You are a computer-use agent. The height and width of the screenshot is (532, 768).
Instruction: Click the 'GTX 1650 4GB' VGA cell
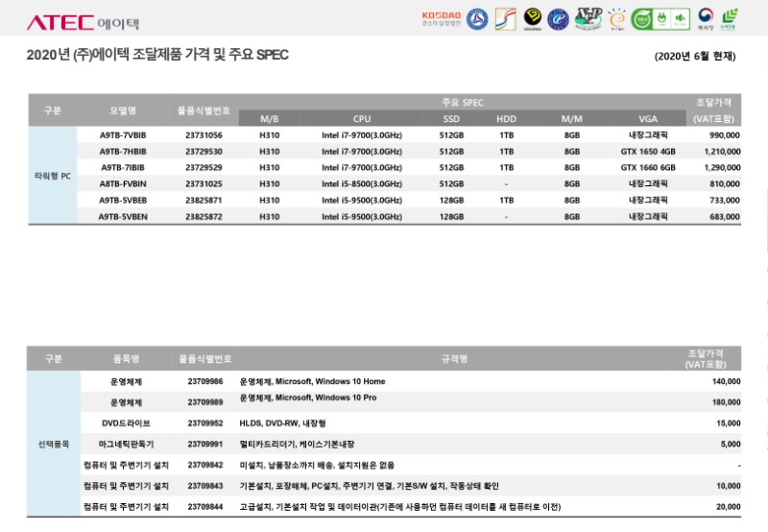(x=648, y=152)
